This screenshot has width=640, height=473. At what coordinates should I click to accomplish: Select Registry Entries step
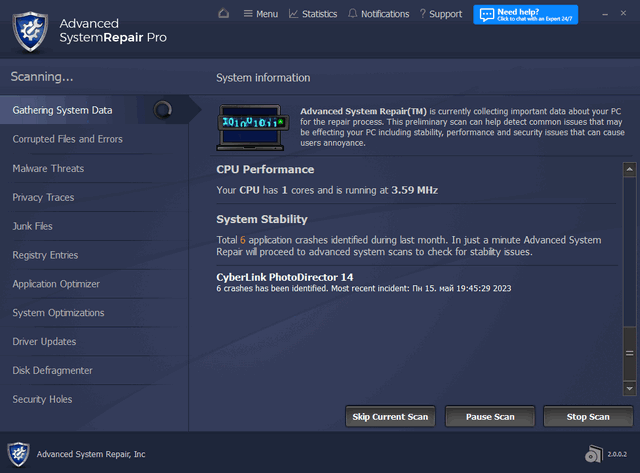pyautogui.click(x=45, y=255)
